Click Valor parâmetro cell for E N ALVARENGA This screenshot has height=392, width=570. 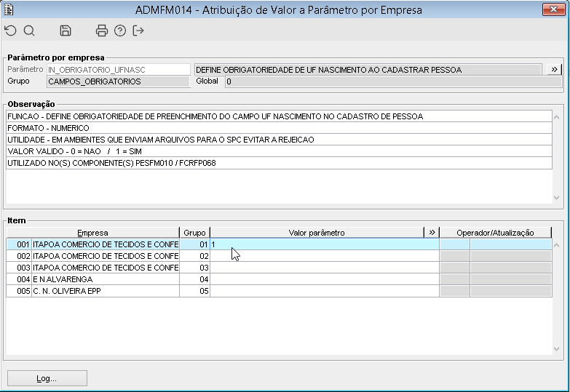pyautogui.click(x=325, y=279)
